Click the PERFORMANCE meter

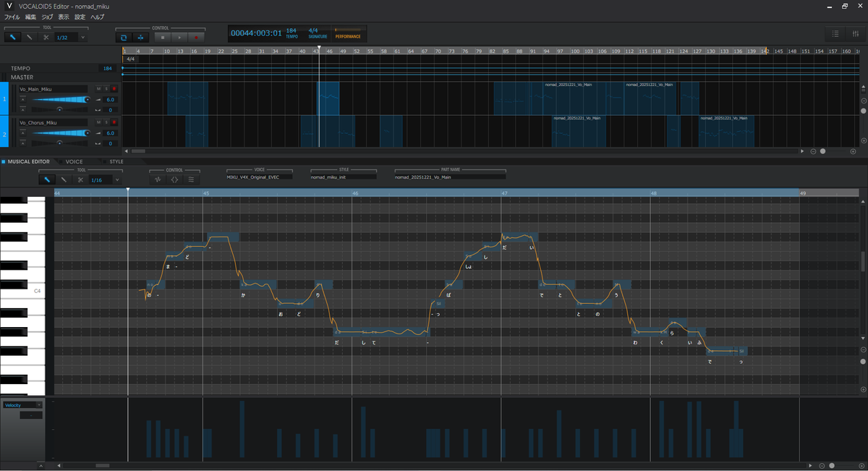tap(349, 33)
